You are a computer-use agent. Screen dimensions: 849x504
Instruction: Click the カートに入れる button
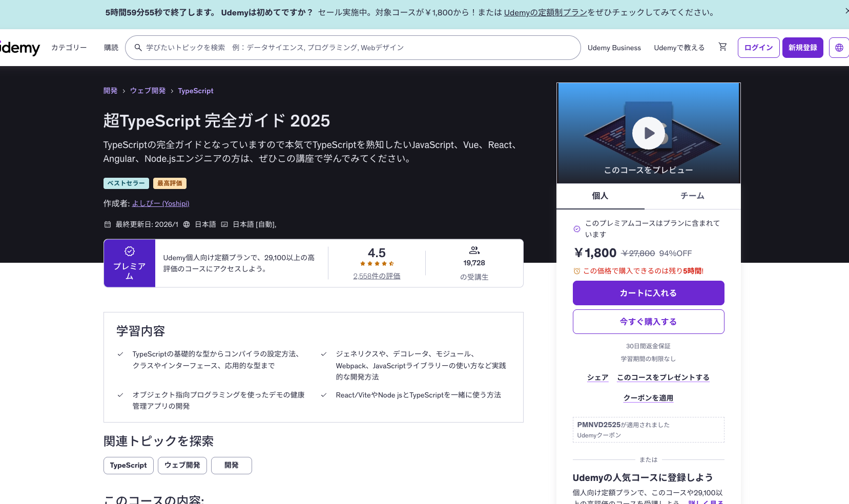[648, 292]
